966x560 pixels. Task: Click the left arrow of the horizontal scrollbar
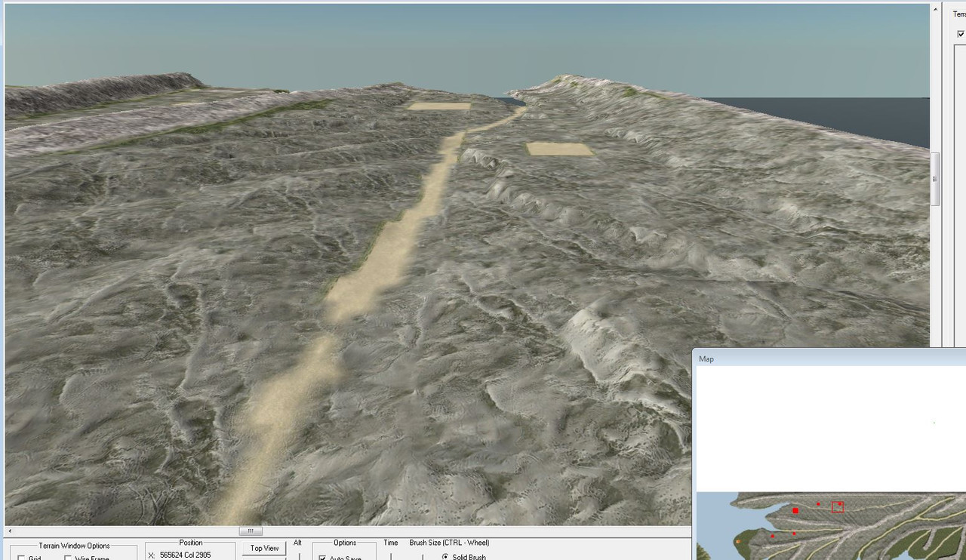tap(9, 531)
